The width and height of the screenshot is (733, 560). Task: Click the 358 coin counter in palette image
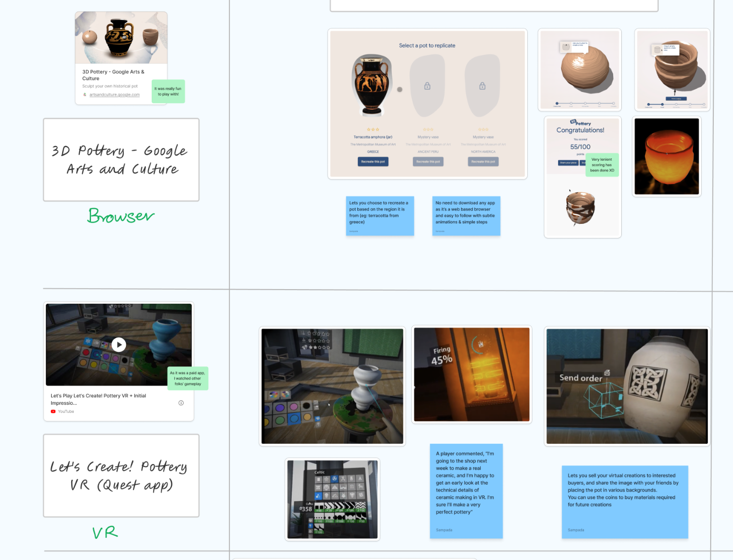(306, 509)
